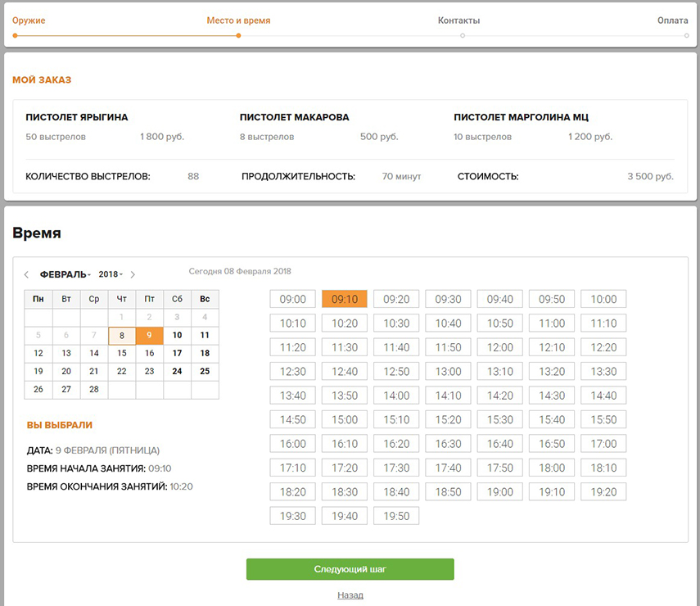This screenshot has width=700, height=606.
Task: Select the 09:00 time slot
Action: (x=293, y=299)
